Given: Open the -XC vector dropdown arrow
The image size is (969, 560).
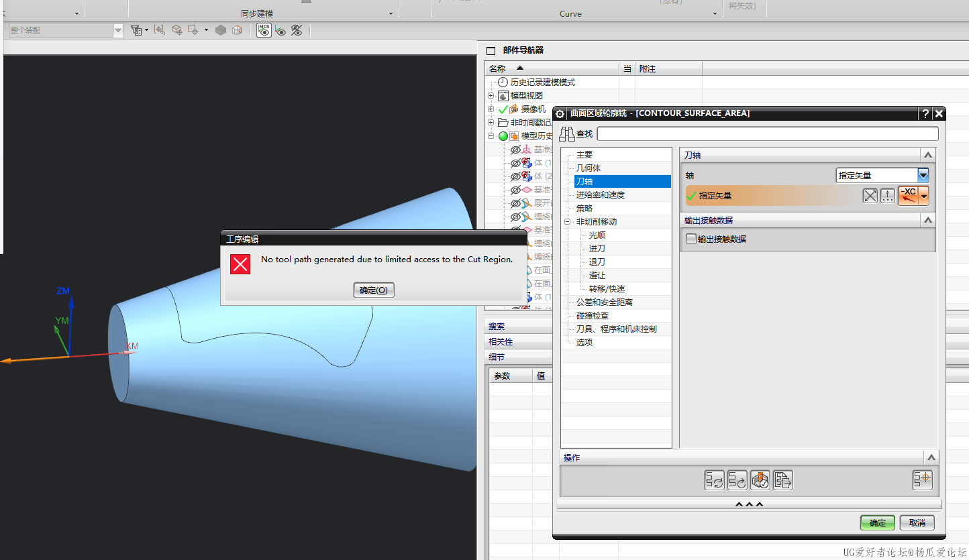Looking at the screenshot, I should (924, 196).
